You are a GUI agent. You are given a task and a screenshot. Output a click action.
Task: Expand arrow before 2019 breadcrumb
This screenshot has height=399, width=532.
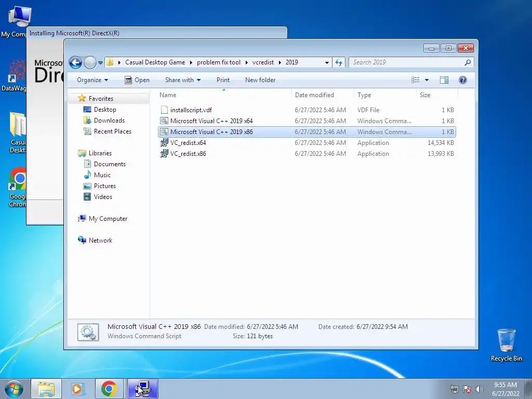coord(280,62)
